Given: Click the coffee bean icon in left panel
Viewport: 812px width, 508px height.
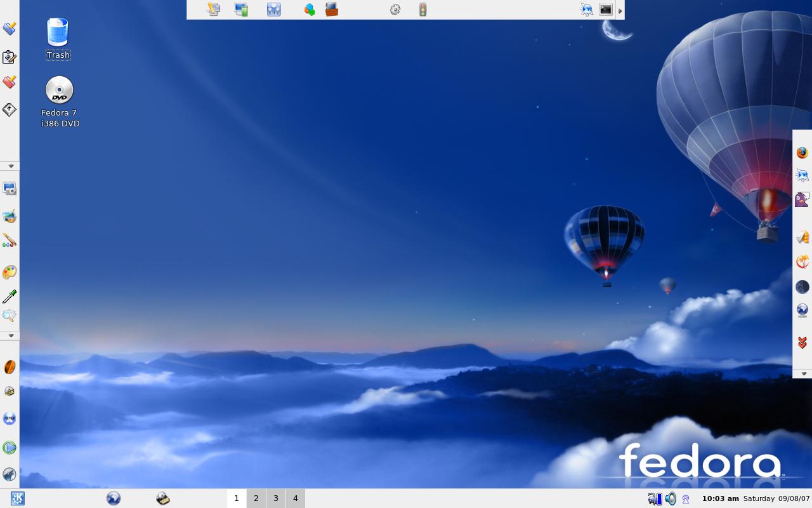Looking at the screenshot, I should 10,367.
